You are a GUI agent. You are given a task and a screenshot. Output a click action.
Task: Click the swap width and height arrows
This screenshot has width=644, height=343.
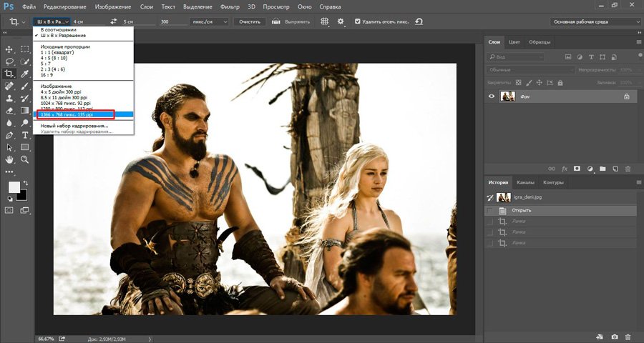coord(112,21)
